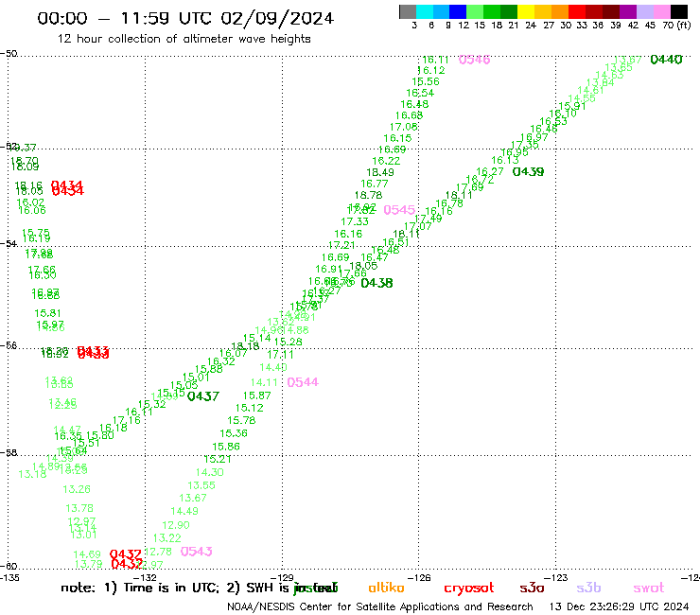700x615 pixels.
Task: Click the altika satellite legend label
Action: click(x=386, y=588)
